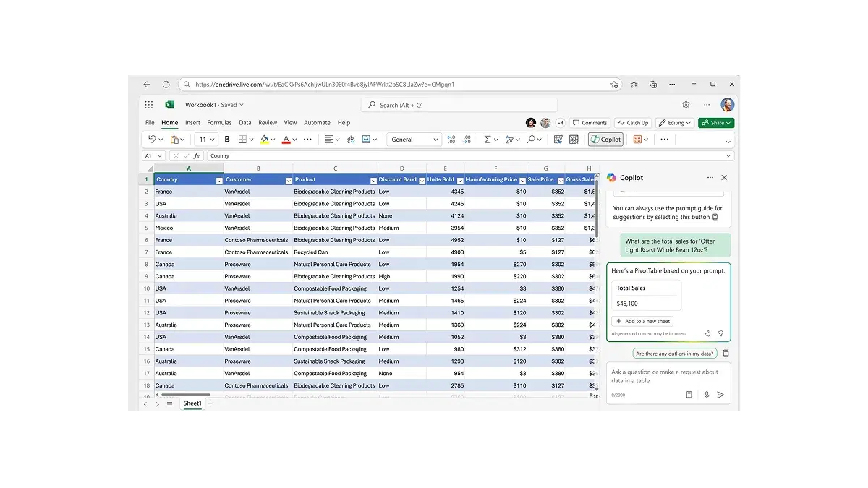Click the horizontal scrollbar of the sheet
868x488 pixels.
186,395
